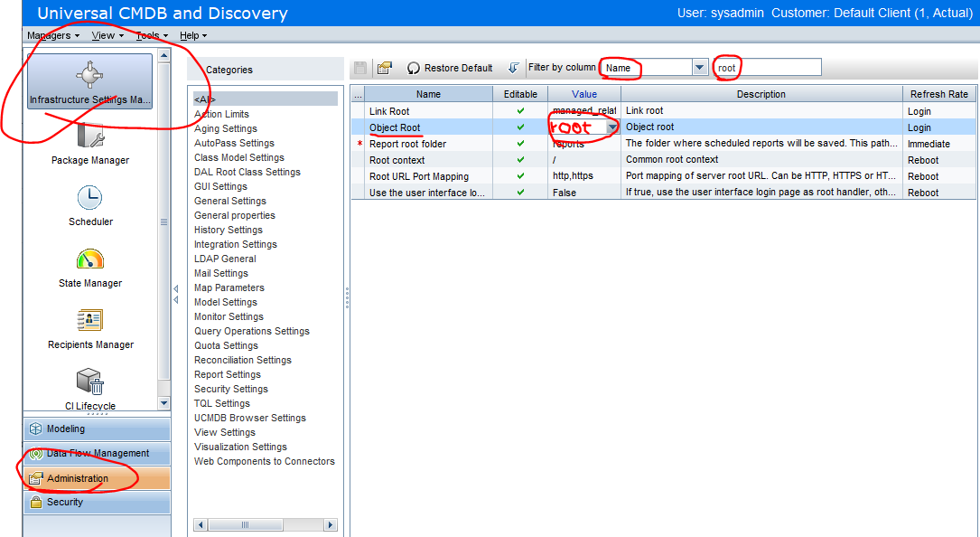
Task: Select Mail Settings category
Action: 220,273
